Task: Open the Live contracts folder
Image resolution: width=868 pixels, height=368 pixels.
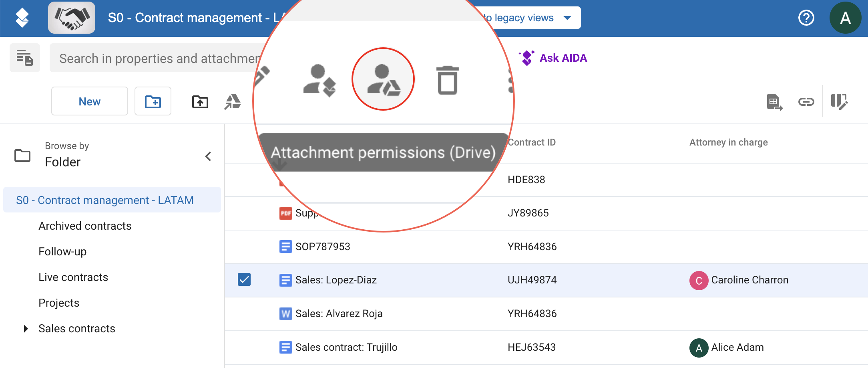Action: (x=73, y=277)
